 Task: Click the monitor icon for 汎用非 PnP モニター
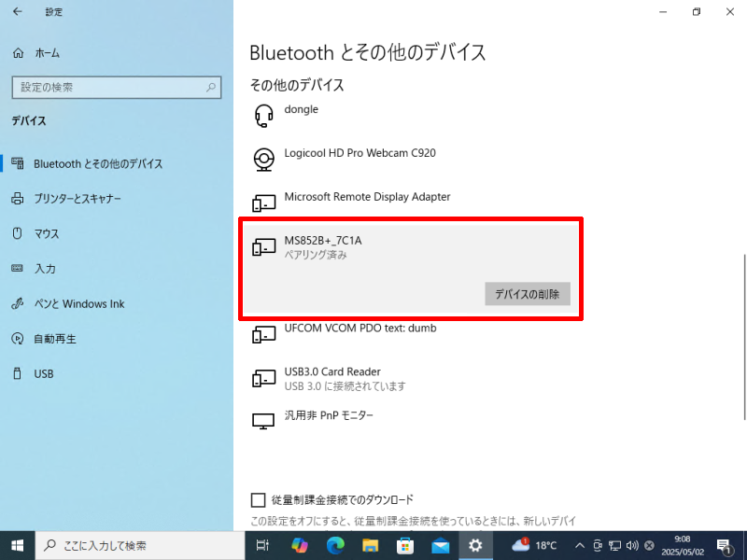pyautogui.click(x=263, y=422)
